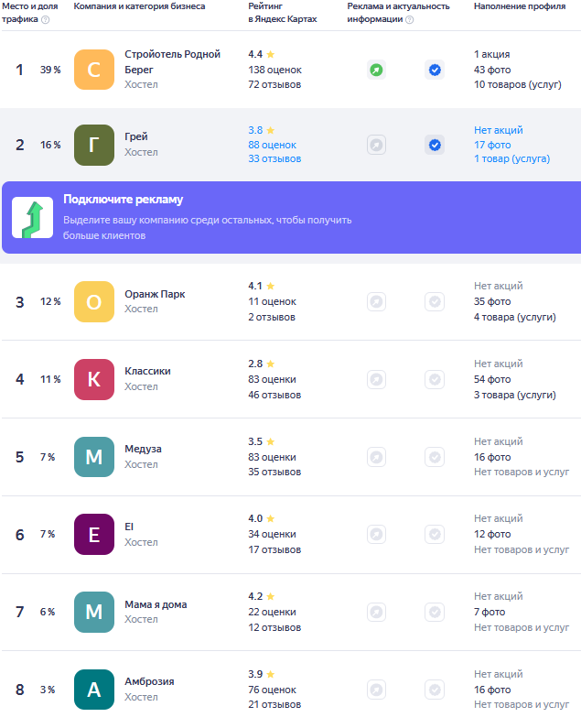Open the 'Мама я дома' company name
The image size is (581, 728).
(156, 604)
